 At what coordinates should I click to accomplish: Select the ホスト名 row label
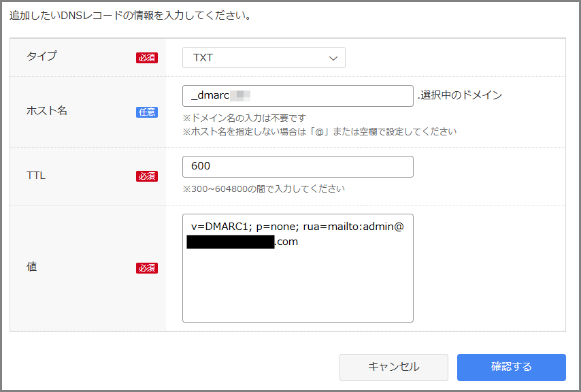pos(46,110)
